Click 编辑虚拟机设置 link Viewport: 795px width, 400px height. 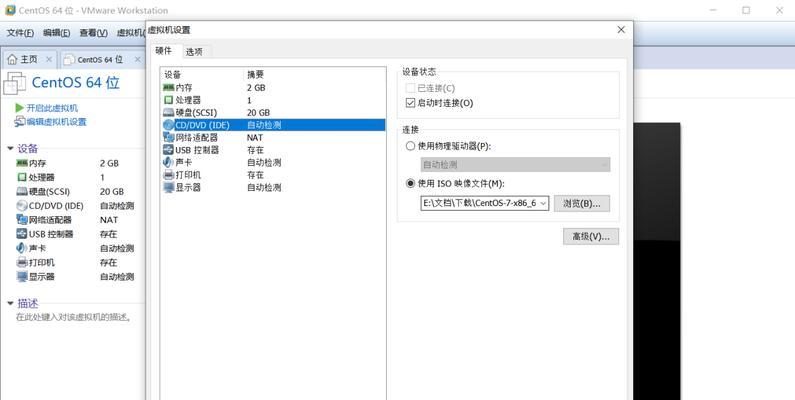point(57,122)
